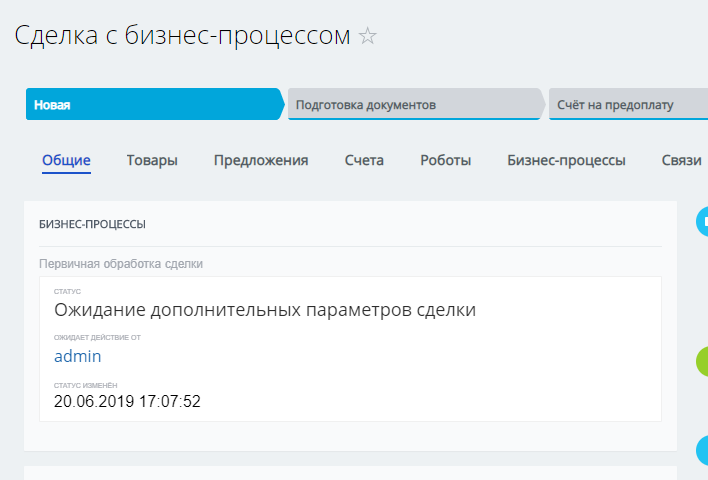Open the Счета tab
The width and height of the screenshot is (708, 480).
tap(364, 160)
